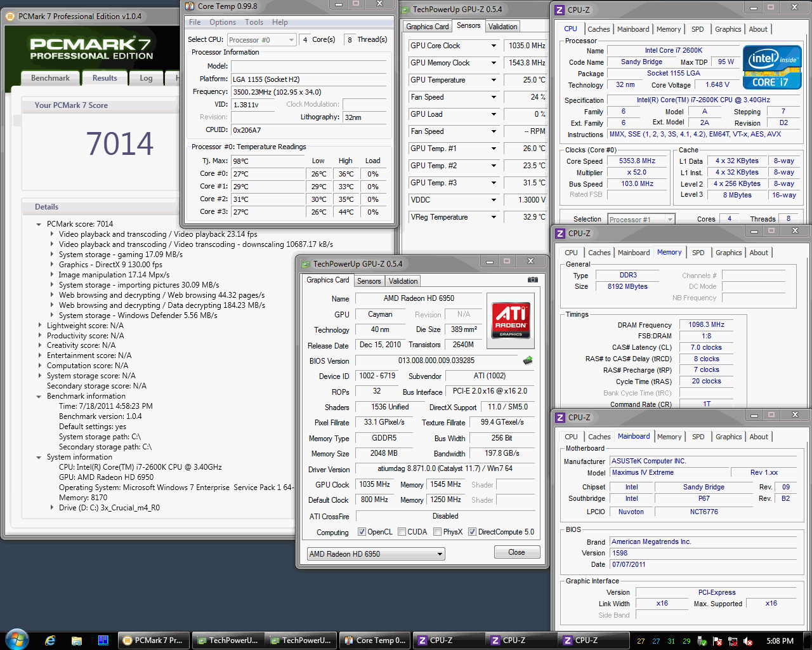Click the DRAM Frequency 1098.3 MHz value

[x=707, y=325]
